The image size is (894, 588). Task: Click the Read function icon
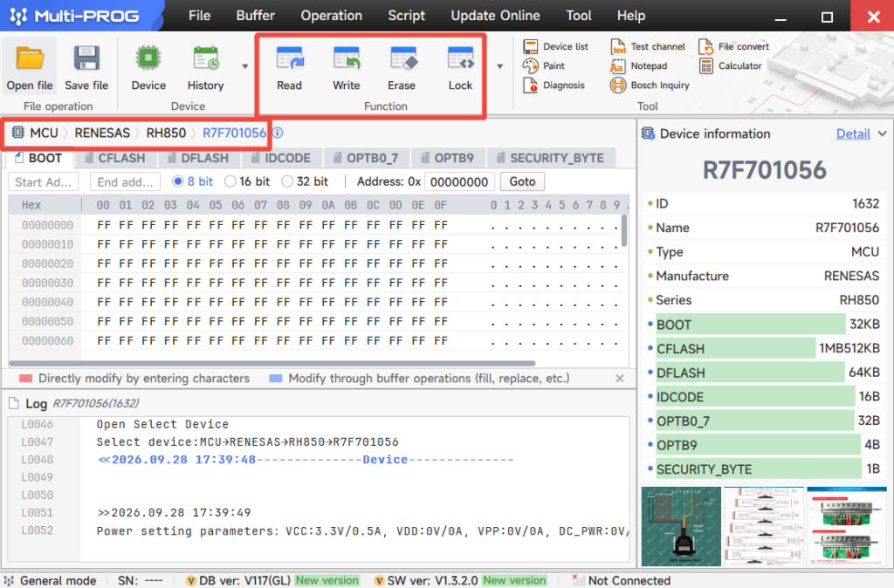pyautogui.click(x=290, y=58)
